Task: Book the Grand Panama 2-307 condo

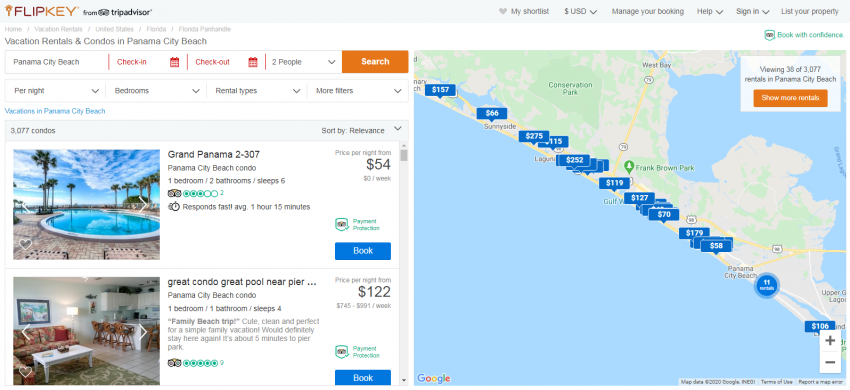Action: 363,251
